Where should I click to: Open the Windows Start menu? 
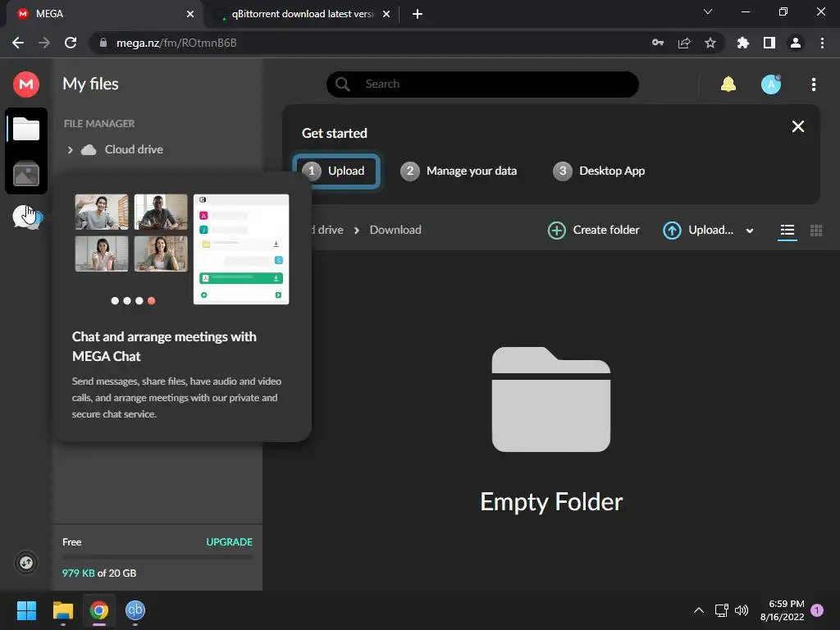pos(26,610)
